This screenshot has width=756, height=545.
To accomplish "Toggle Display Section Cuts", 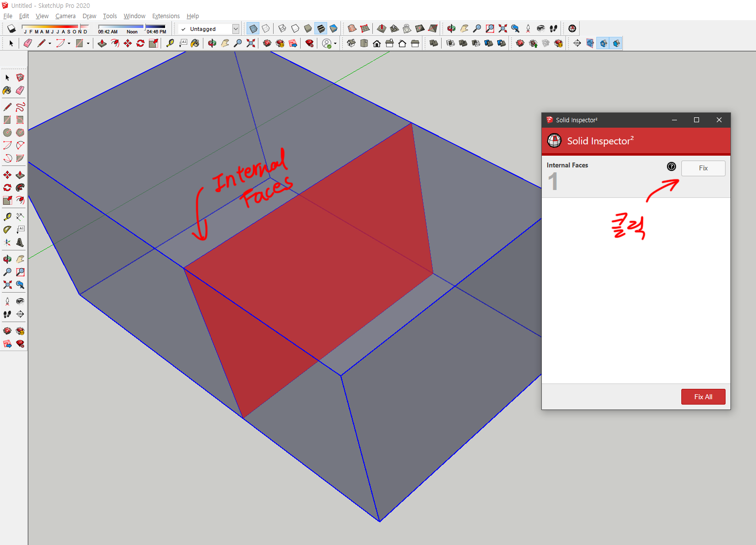I will 604,43.
